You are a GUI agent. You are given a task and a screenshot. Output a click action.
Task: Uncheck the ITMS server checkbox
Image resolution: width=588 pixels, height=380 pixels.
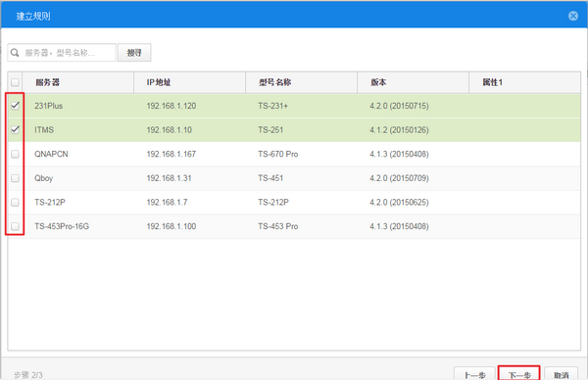[x=15, y=129]
